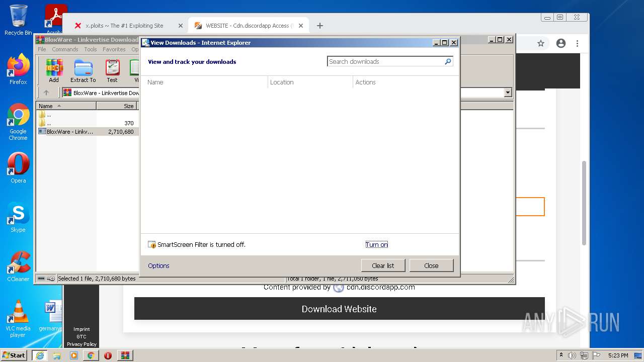Show hidden system tray icons

[x=561, y=355]
